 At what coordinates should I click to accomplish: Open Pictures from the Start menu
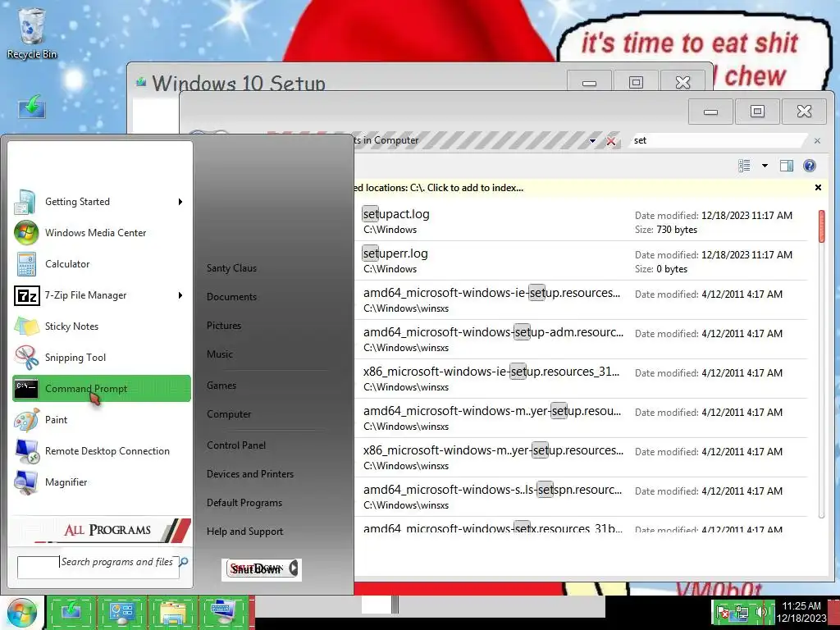coord(224,326)
